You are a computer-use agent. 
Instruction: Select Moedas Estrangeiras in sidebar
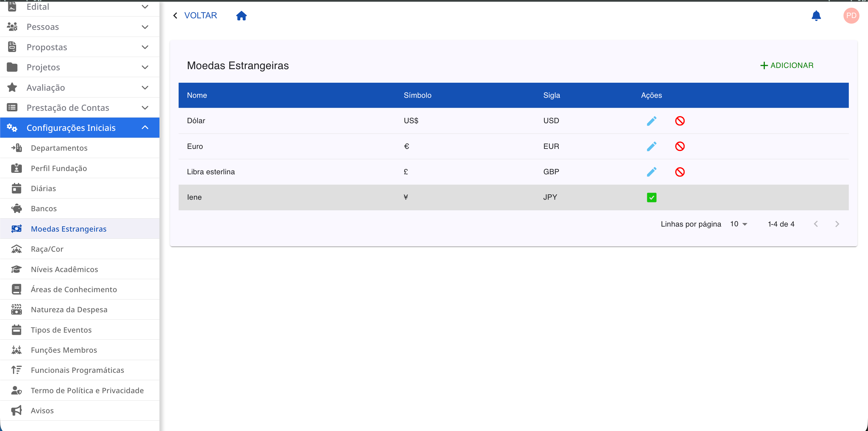[x=79, y=229]
